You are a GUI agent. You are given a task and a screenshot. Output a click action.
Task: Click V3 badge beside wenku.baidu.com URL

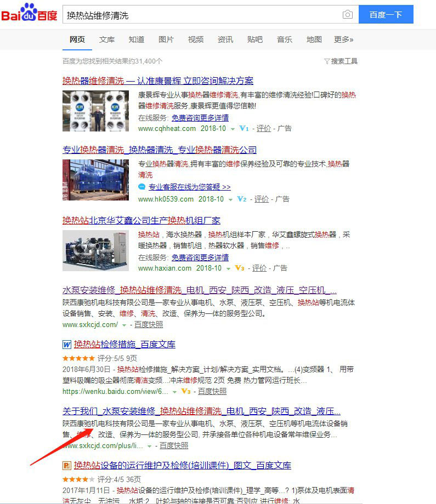coord(186,391)
